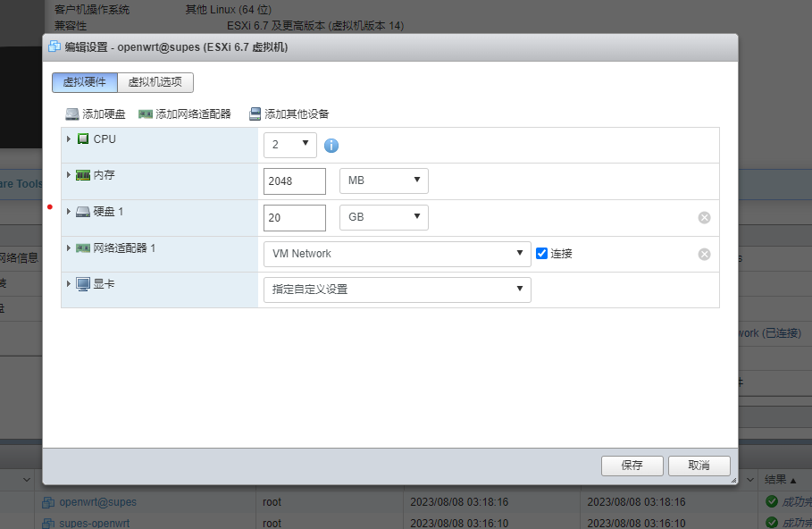
Task: Click the 显卡 video card icon
Action: 83,284
